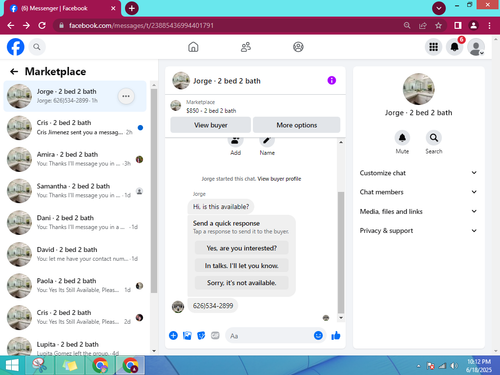Open the Windows Start menu
500x375 pixels.
[12, 365]
